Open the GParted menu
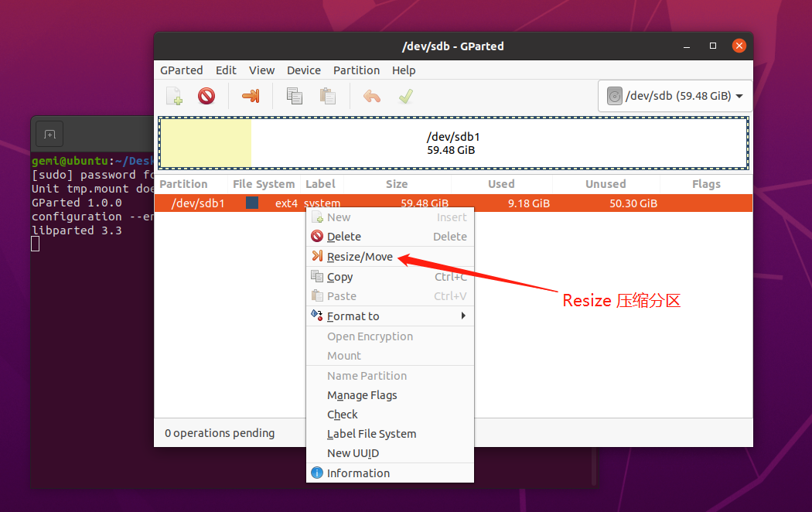The image size is (812, 512). click(x=181, y=70)
